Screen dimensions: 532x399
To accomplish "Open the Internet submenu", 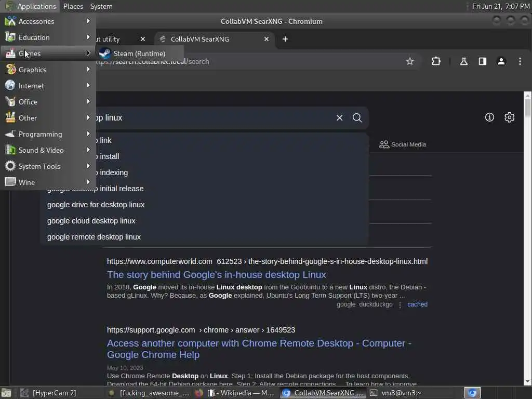I will pyautogui.click(x=48, y=86).
